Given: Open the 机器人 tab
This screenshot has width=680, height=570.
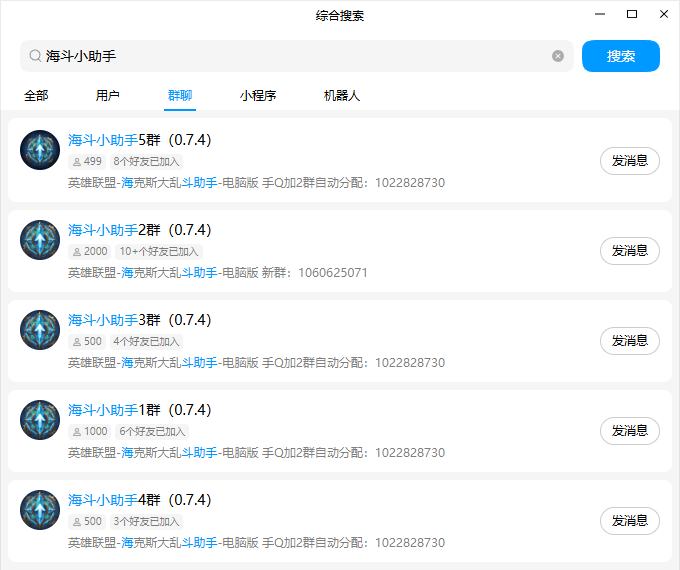Looking at the screenshot, I should [342, 95].
